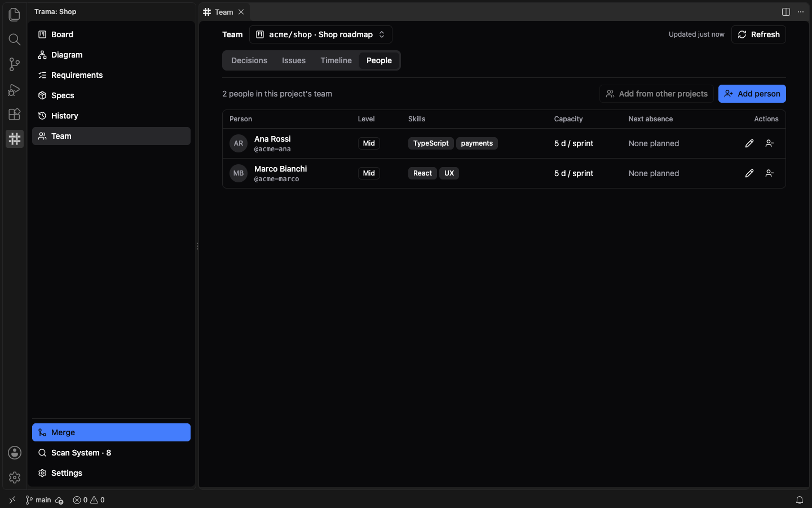Click Add person button
The height and width of the screenshot is (508, 812).
pos(752,94)
